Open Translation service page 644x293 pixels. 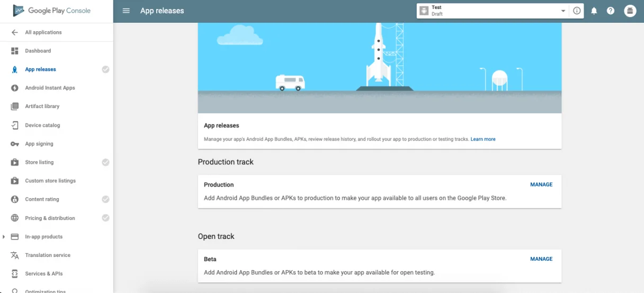pos(48,255)
